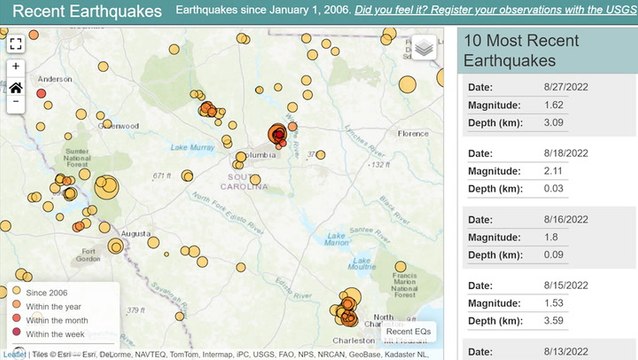
Task: Click the 8/27/2022 earthquake date
Action: point(566,87)
